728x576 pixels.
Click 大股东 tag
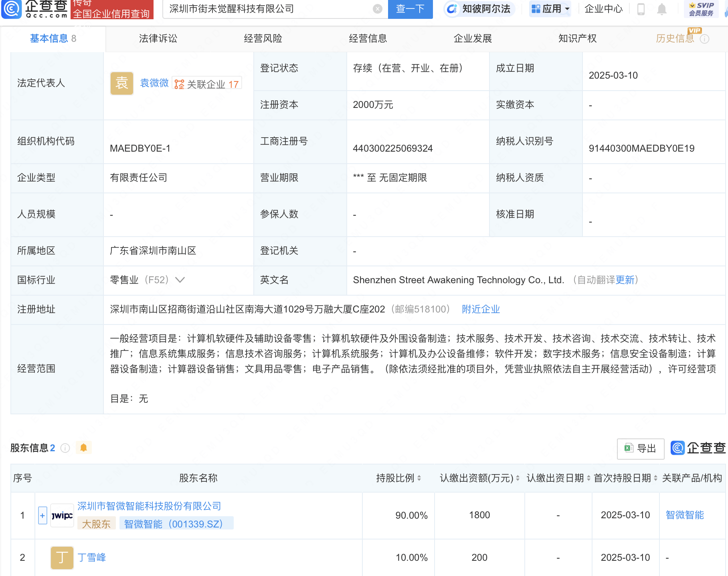click(96, 524)
